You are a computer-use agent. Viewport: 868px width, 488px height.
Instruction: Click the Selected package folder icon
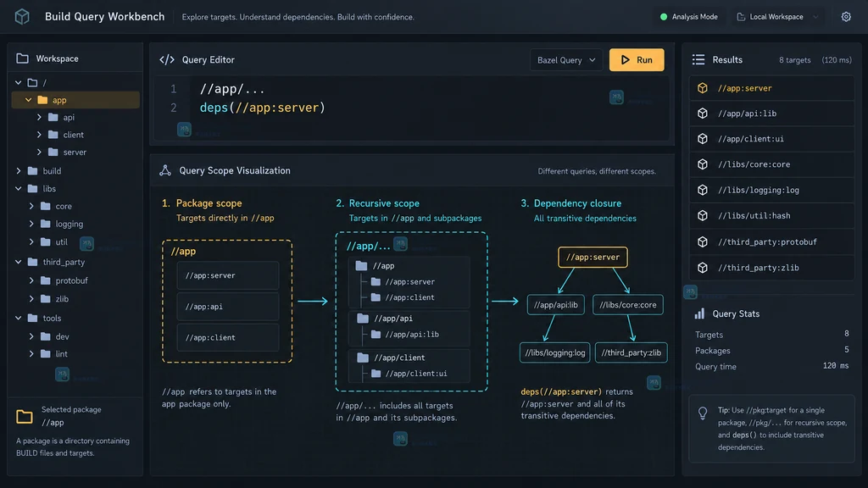[x=25, y=416]
